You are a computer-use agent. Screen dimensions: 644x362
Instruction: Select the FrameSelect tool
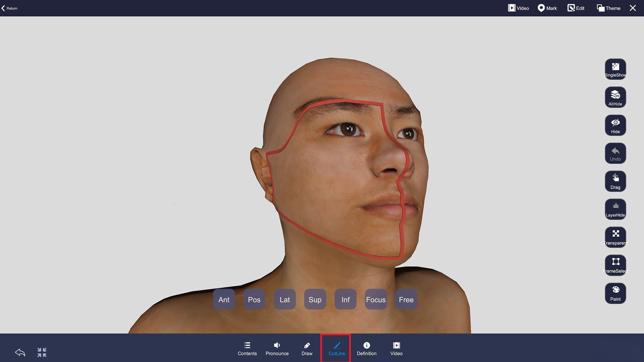615,265
